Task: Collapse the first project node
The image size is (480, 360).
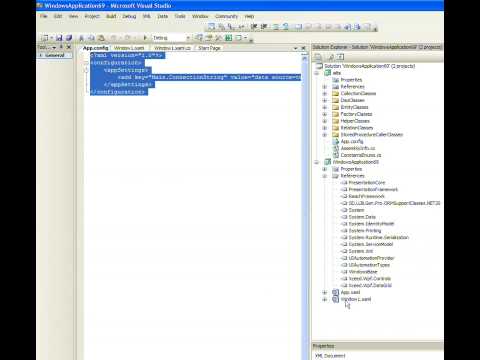Action: [317, 73]
